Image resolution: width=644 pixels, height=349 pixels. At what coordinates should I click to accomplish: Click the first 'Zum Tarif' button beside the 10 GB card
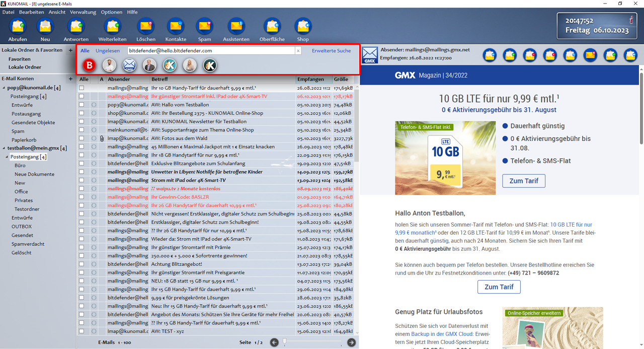[x=524, y=181]
